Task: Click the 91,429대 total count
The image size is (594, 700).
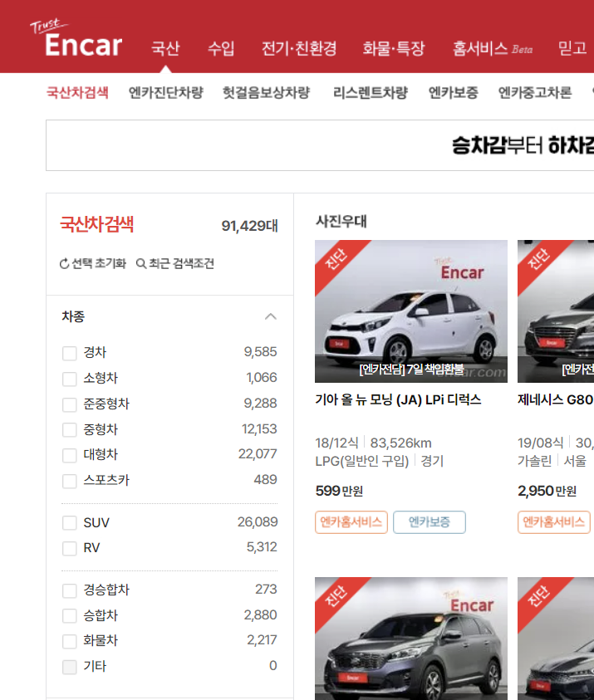Action: [x=250, y=226]
